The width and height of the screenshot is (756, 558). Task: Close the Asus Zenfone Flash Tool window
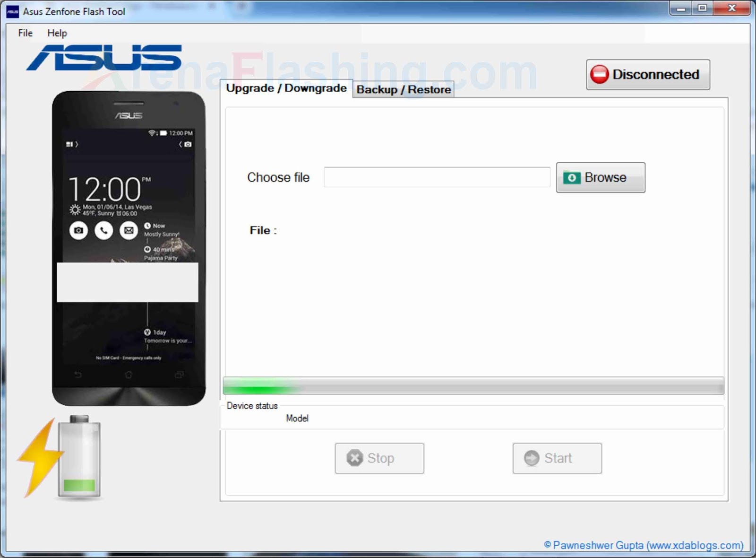click(x=732, y=9)
